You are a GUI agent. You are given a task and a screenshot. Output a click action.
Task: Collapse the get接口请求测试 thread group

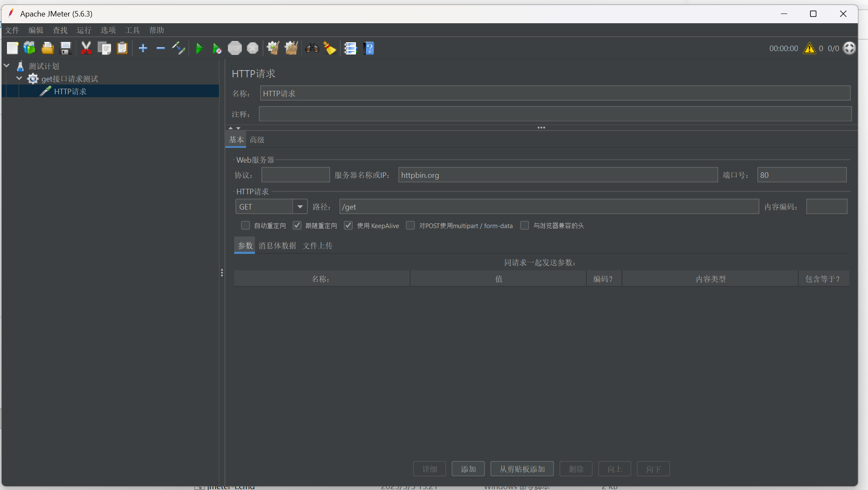click(19, 79)
